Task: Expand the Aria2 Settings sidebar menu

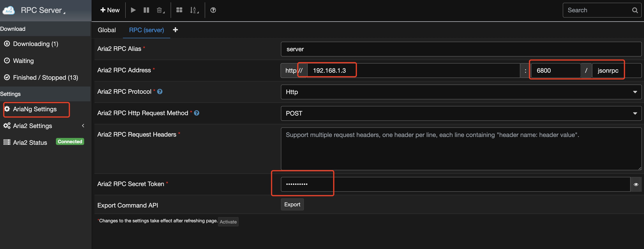Action: click(x=44, y=126)
